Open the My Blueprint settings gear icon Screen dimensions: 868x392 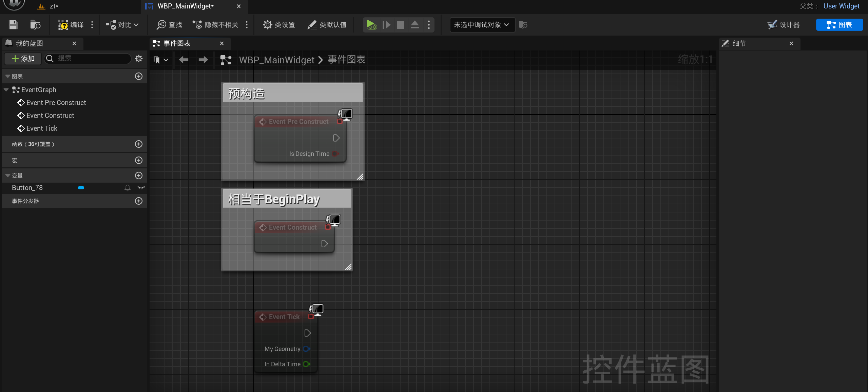(139, 58)
